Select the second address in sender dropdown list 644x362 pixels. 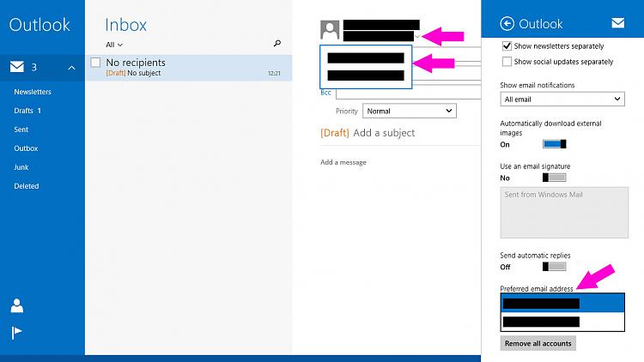[x=366, y=75]
